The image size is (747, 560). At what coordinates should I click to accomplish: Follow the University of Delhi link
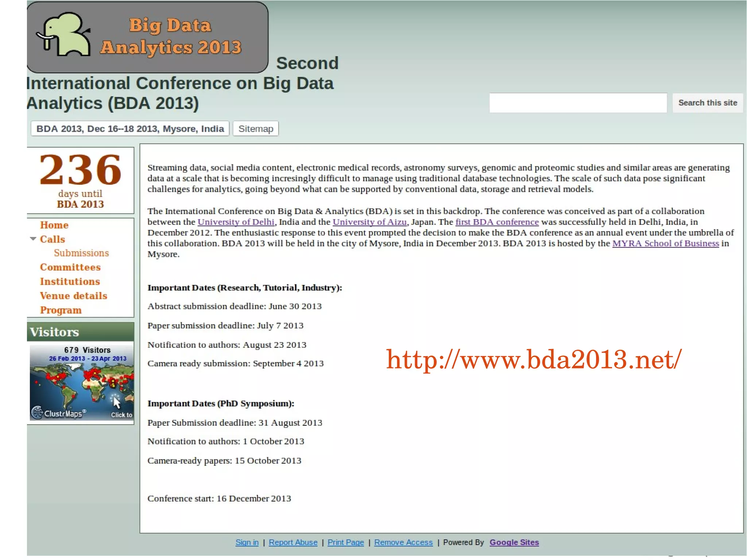point(236,222)
